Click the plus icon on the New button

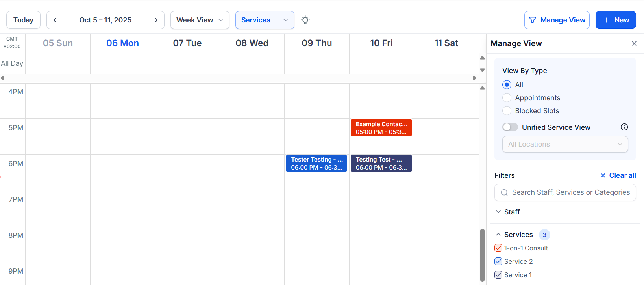(607, 20)
